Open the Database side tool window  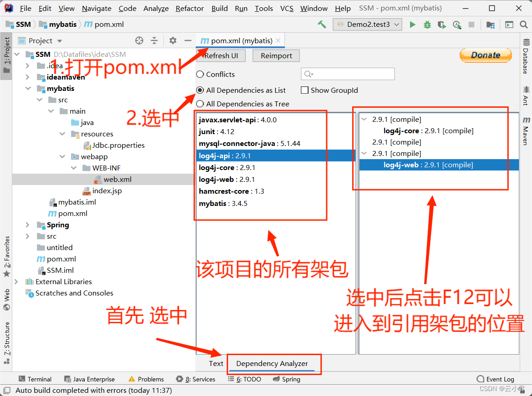coord(526,56)
